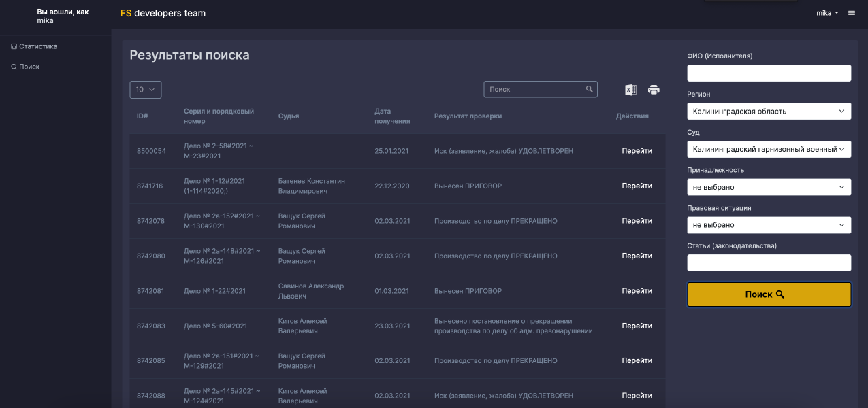This screenshot has width=868, height=408.
Task: Click the FS developers team logo
Action: pos(163,13)
